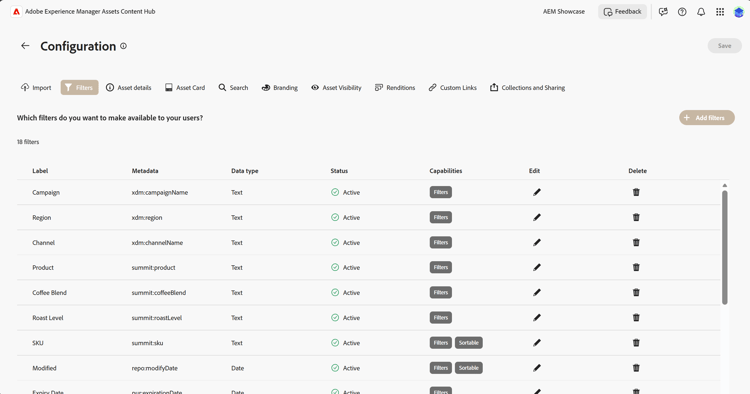
Task: Switch to the Import tab
Action: pos(36,88)
